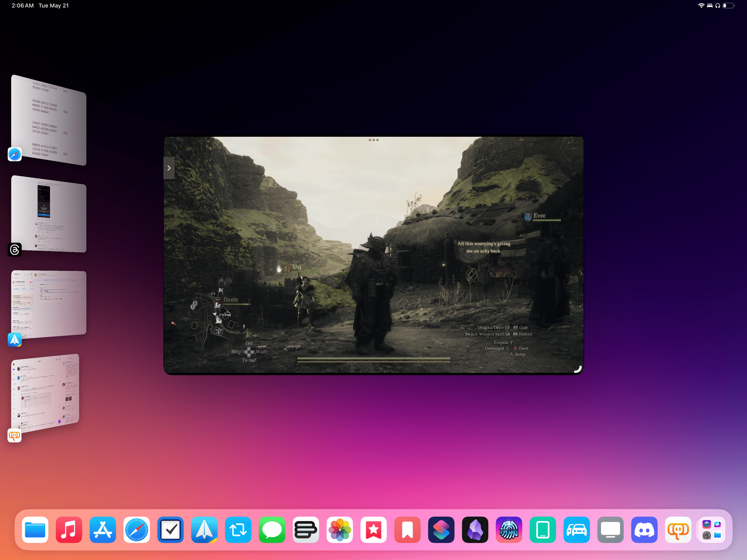Launch Discord from the dock
The image size is (747, 560).
[x=645, y=530]
